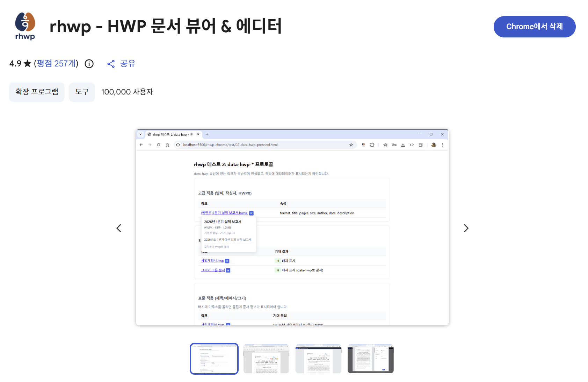
Task: Click the '기대 툴팁' column header in the large preview
Action: point(280,316)
